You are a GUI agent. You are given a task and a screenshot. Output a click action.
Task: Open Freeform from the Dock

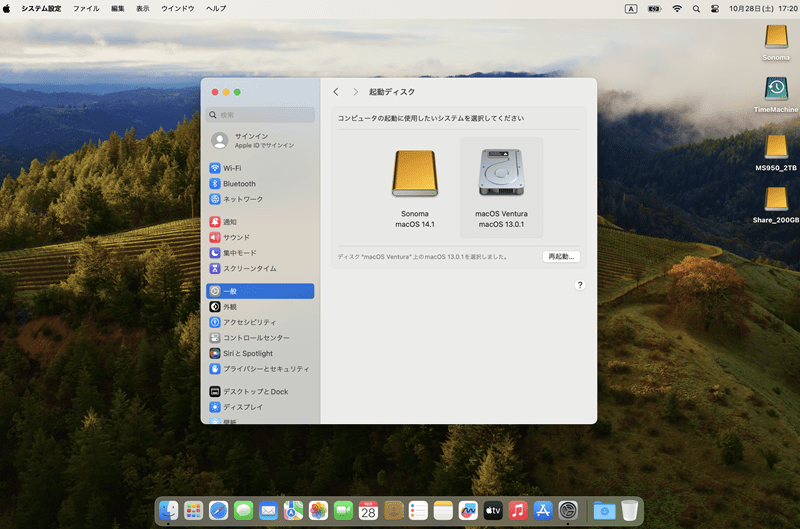468,510
